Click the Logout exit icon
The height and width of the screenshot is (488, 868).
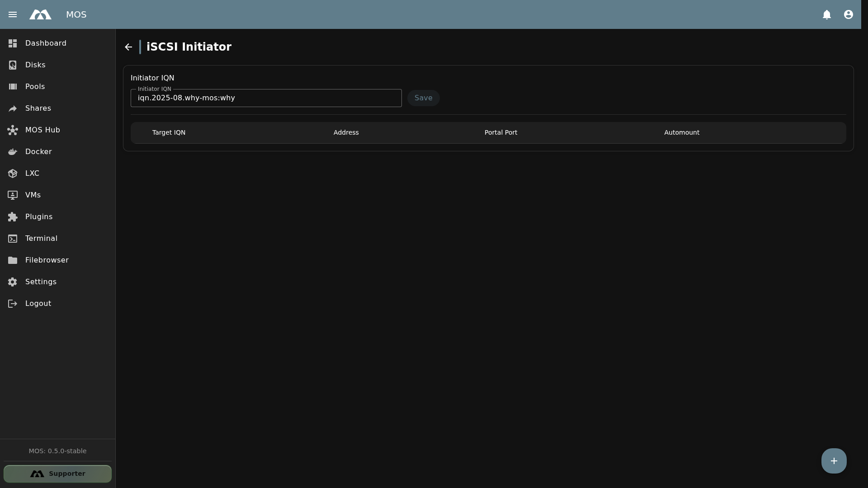point(13,304)
